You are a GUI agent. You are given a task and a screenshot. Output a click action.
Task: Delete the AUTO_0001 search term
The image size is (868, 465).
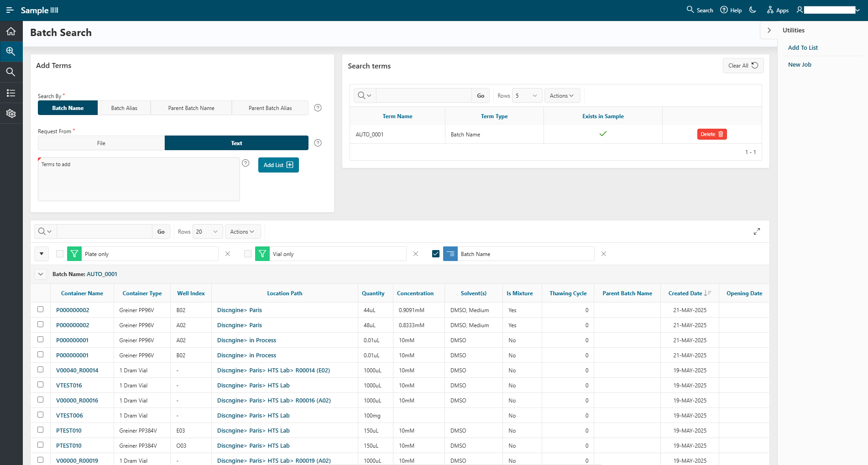pyautogui.click(x=712, y=134)
